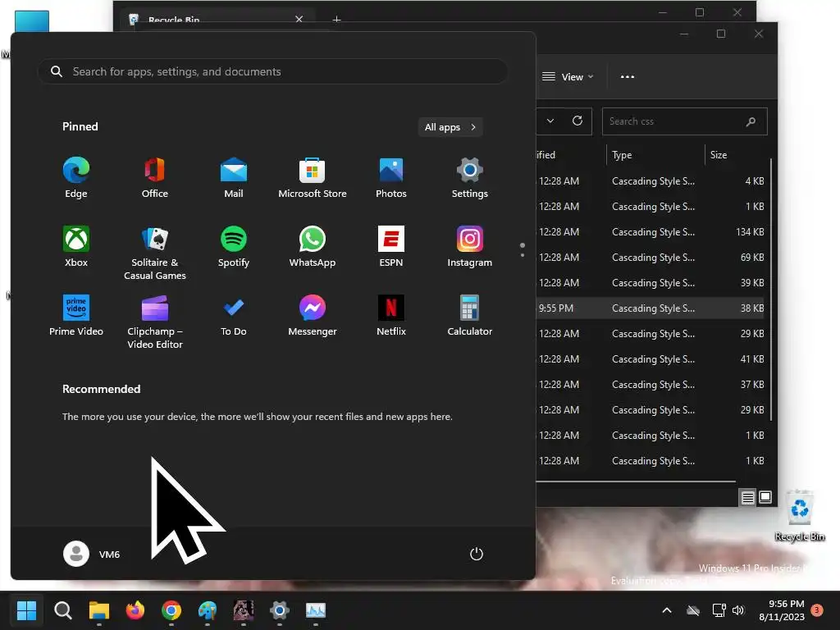
Task: Switch to large thumbnails view in File Explorer
Action: pyautogui.click(x=765, y=498)
